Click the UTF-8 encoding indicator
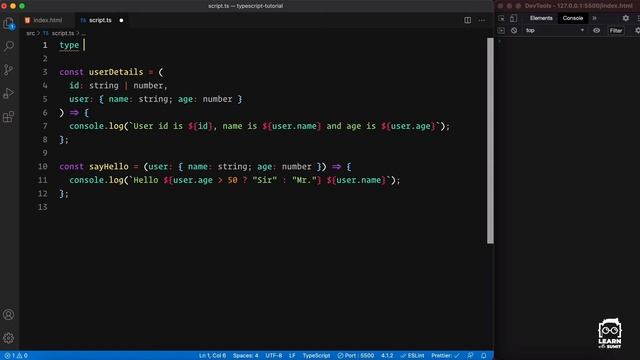Image resolution: width=640 pixels, height=360 pixels. coord(273,356)
